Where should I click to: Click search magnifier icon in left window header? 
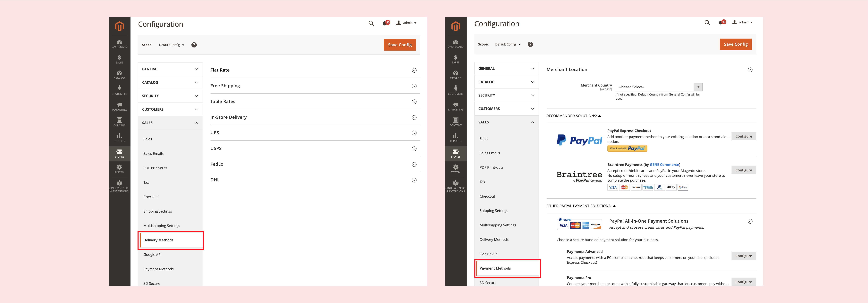coord(371,23)
